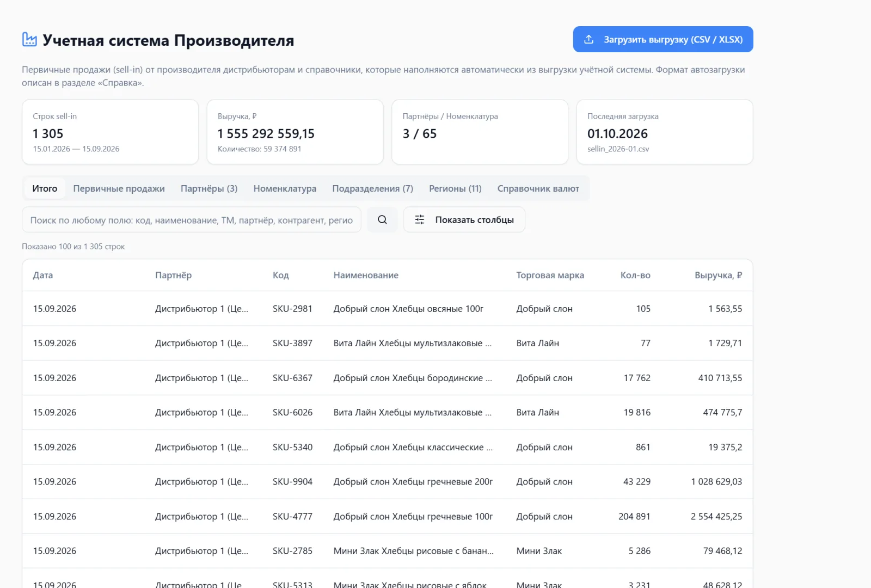Click the Код column header
This screenshot has width=871, height=588.
click(281, 275)
